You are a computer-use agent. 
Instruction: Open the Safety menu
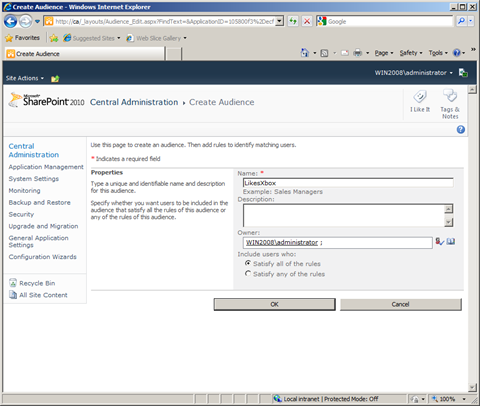[x=411, y=53]
